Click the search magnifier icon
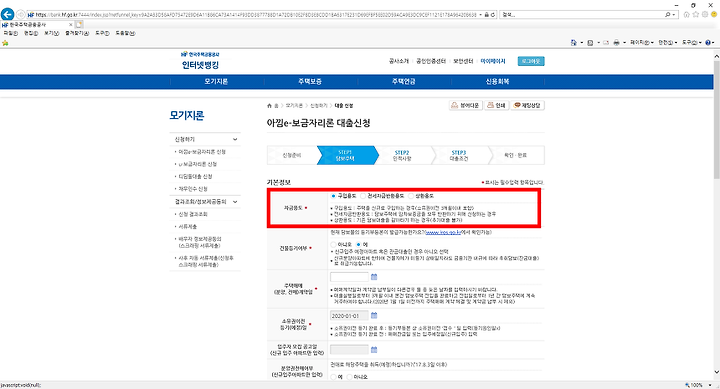 pos(668,15)
